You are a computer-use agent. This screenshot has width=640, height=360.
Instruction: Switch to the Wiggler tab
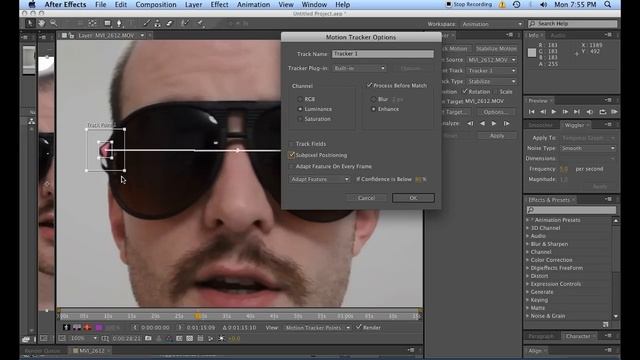(575, 125)
